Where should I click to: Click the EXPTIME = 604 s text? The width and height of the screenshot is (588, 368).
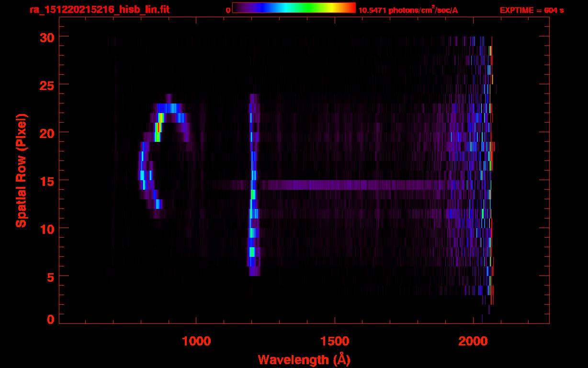531,10
